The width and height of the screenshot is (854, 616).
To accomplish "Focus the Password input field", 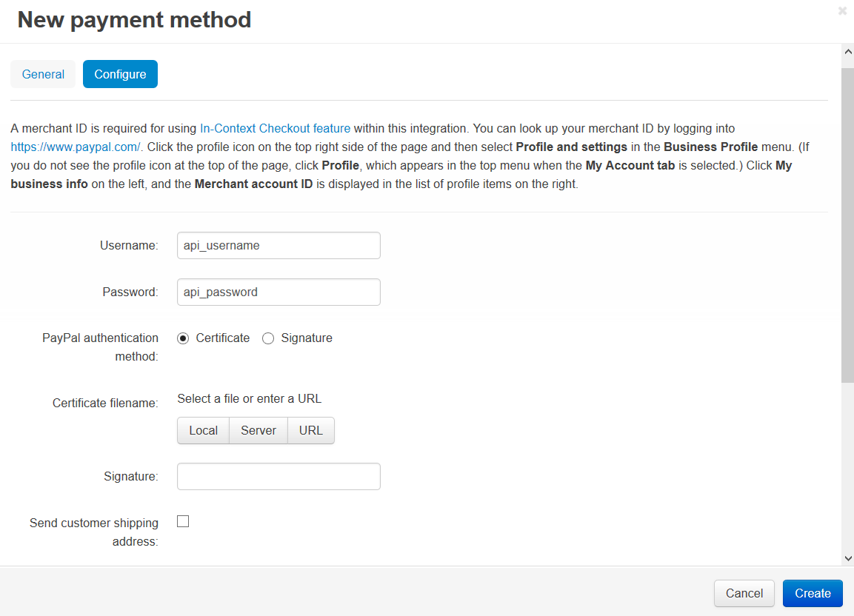I will tap(278, 292).
